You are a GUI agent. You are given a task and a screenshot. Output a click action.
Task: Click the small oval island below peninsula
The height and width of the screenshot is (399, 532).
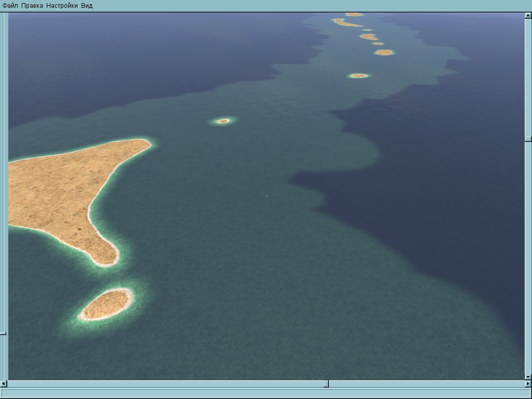coord(107,304)
